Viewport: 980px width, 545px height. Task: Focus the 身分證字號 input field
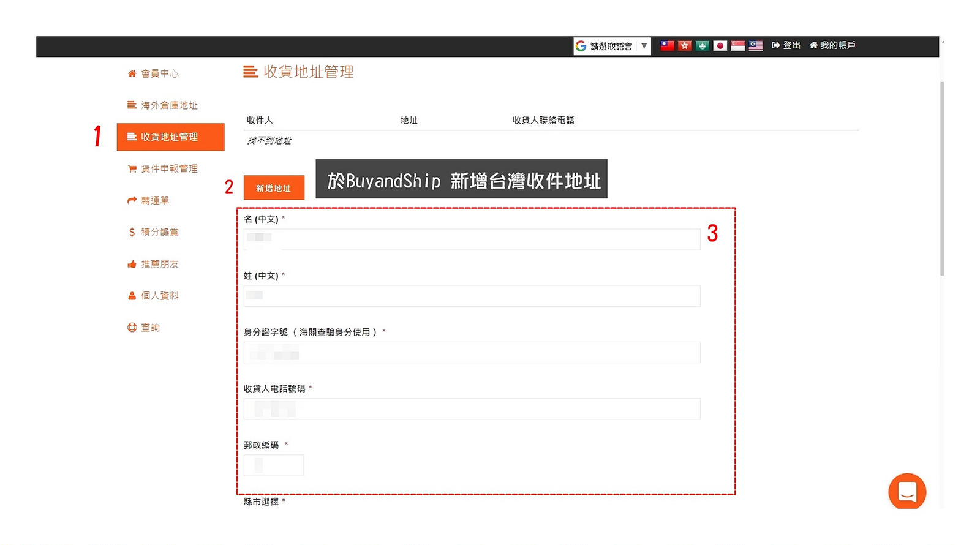coord(472,352)
